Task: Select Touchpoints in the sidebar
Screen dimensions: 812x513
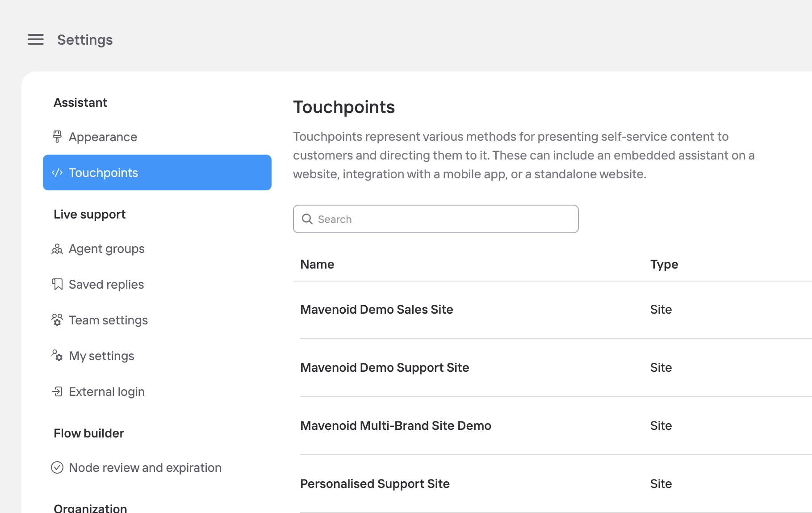Action: (157, 172)
